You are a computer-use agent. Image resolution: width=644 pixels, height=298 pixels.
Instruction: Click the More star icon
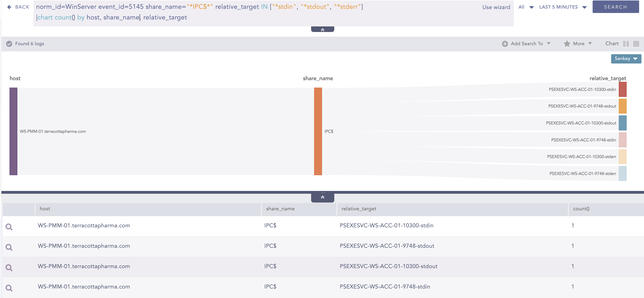click(x=567, y=44)
